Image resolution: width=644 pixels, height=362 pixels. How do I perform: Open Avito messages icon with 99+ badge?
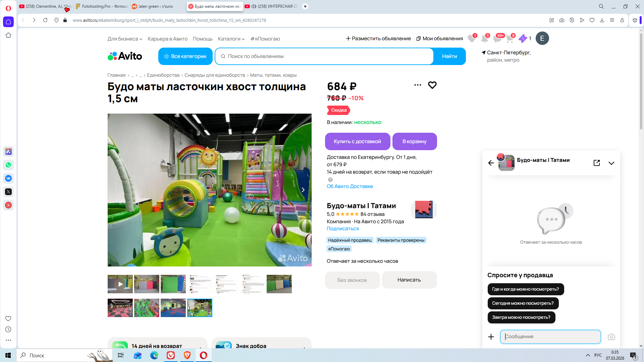click(497, 39)
